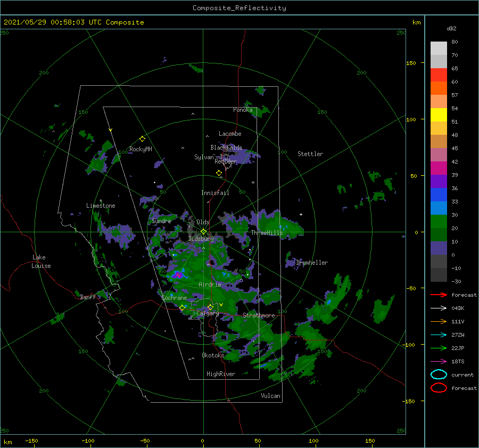Pick the magenta 42 dBZ color swatch
The image size is (479, 448).
tap(439, 168)
